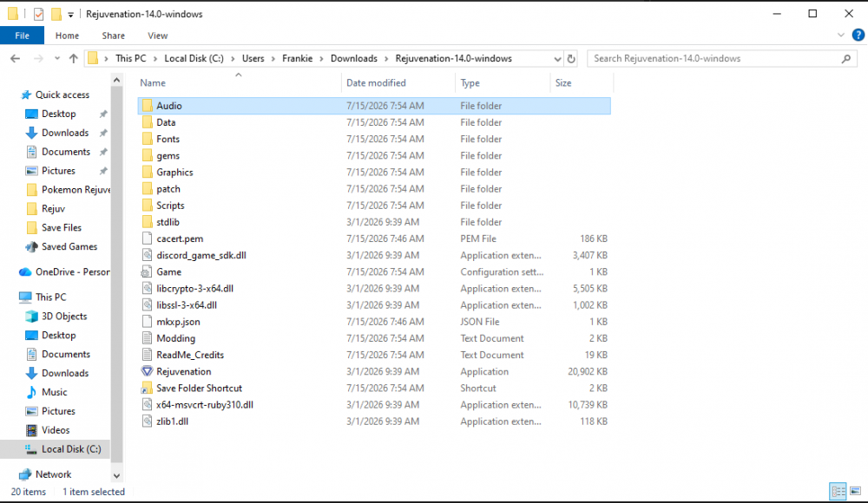Click the New folder quick access icon
Viewport: 868px width, 503px height.
tap(56, 14)
